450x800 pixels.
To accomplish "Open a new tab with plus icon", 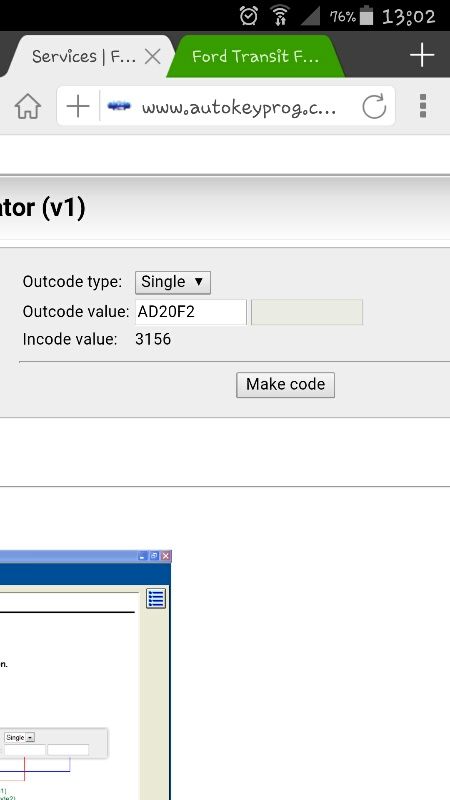I will click(x=422, y=55).
